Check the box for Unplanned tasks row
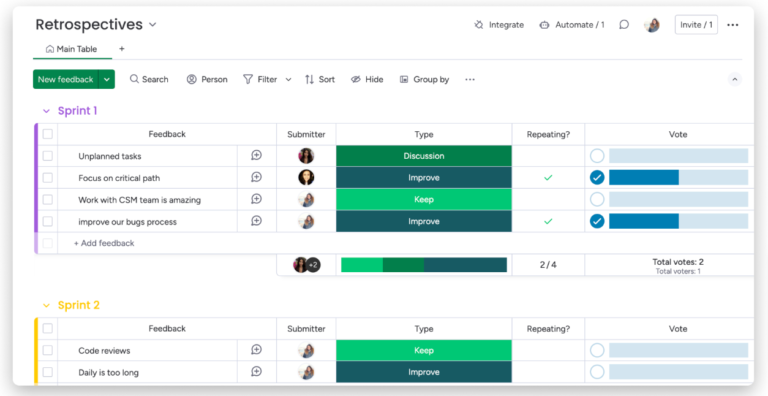 click(x=48, y=156)
